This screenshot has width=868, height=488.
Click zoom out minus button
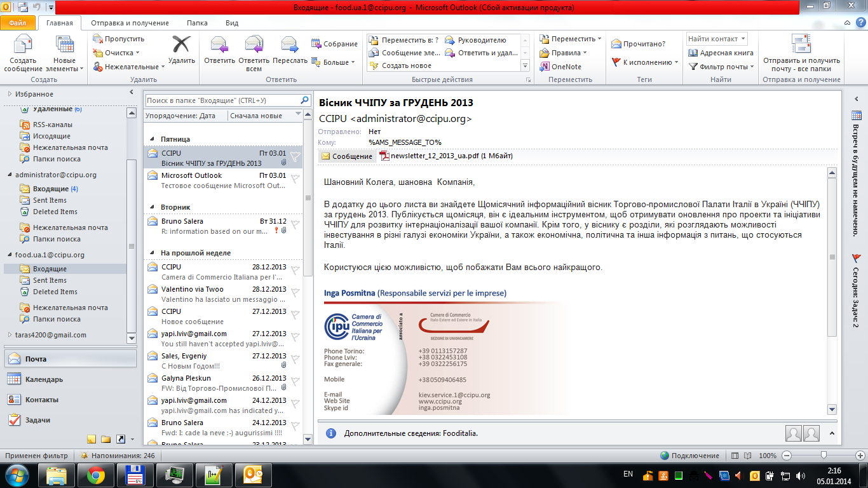coord(787,456)
